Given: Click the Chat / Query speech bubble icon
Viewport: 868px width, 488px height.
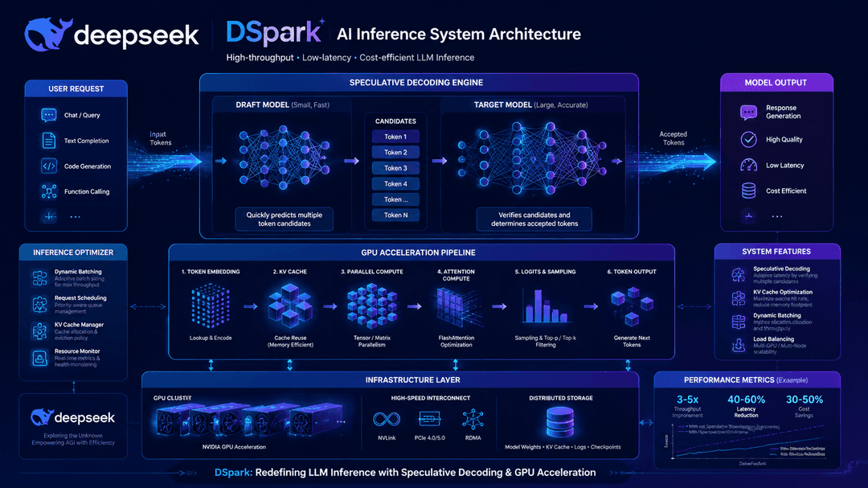Looking at the screenshot, I should tap(49, 115).
